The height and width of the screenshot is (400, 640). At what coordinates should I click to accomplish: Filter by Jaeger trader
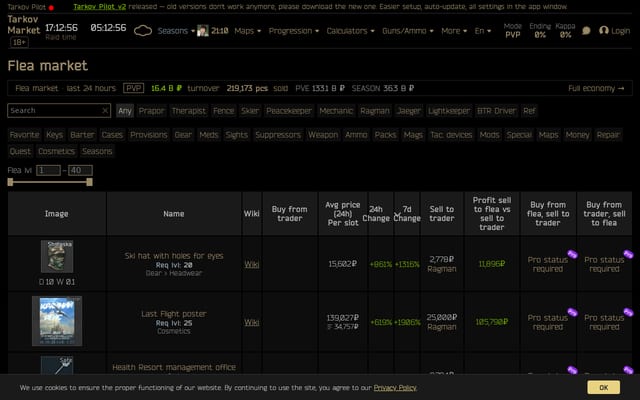(409, 111)
